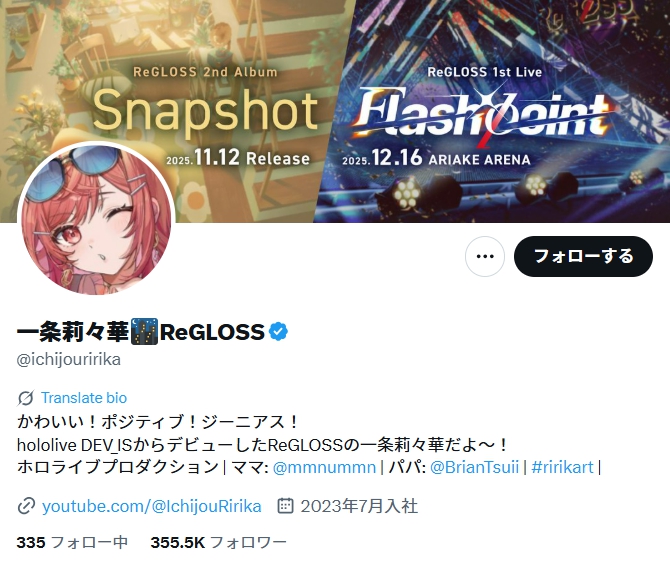670x566 pixels.
Task: Open the #ririkart hashtag link
Action: click(562, 467)
